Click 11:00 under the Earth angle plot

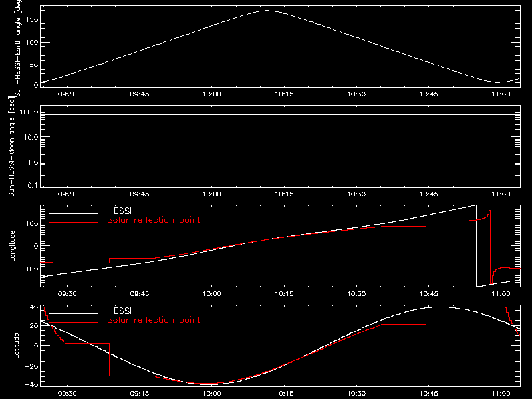click(501, 94)
